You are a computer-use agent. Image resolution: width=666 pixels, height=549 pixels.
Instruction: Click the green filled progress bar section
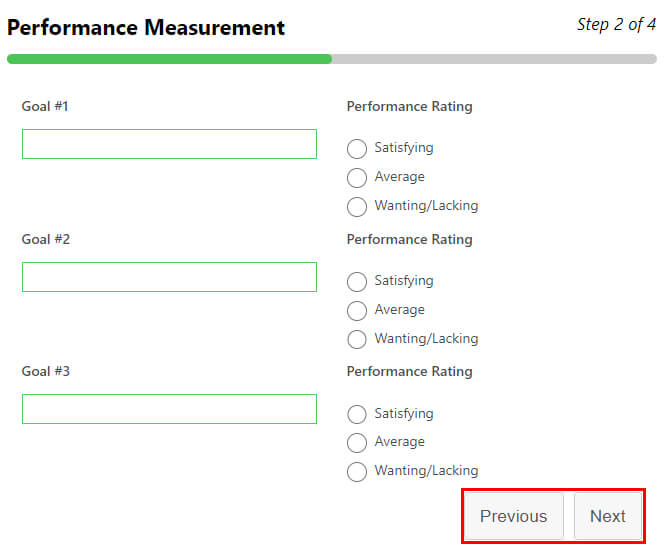click(169, 59)
